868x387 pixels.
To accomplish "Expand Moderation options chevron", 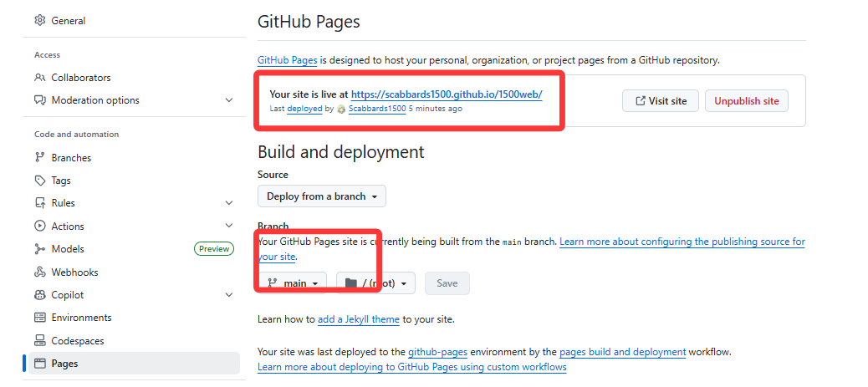I will 229,100.
